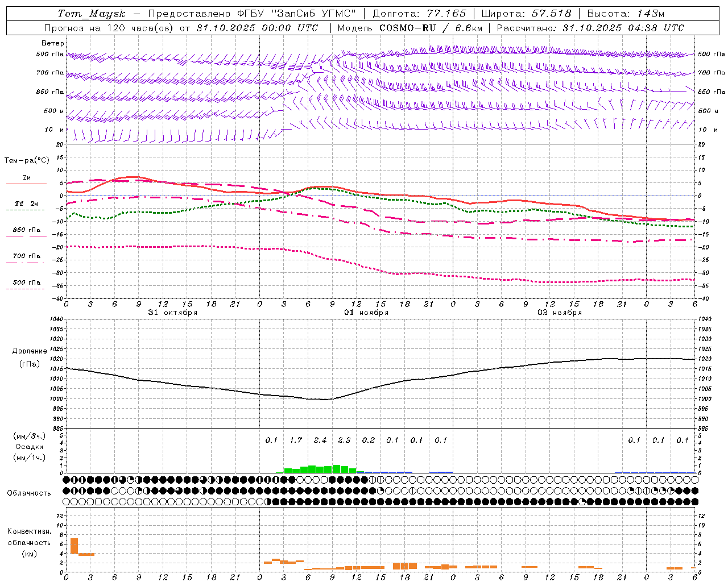728x582 pixels.
Task: Click the 1.7 precipitation value
Action: coord(296,440)
